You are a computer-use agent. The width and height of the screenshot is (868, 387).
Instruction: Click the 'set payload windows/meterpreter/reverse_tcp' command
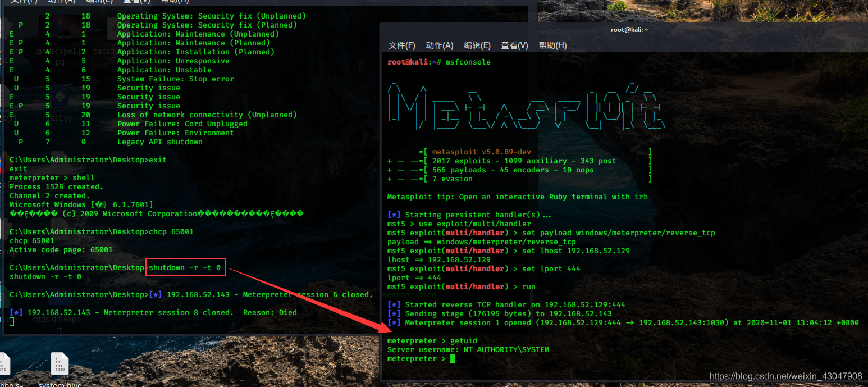pos(618,233)
